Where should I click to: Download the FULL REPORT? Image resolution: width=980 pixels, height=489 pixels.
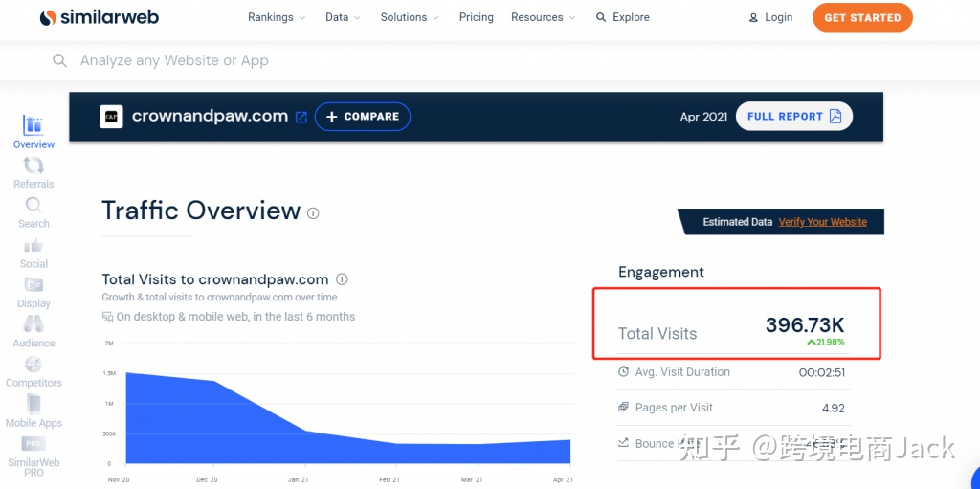tap(794, 117)
